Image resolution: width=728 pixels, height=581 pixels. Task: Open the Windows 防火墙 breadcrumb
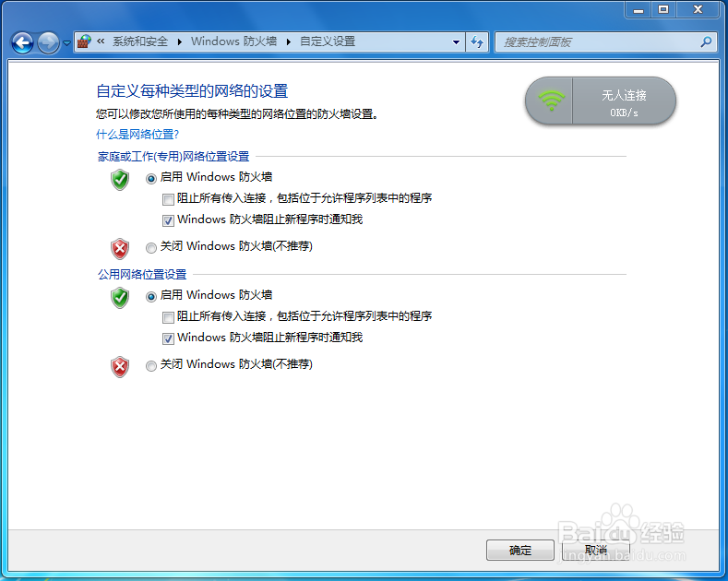[233, 41]
